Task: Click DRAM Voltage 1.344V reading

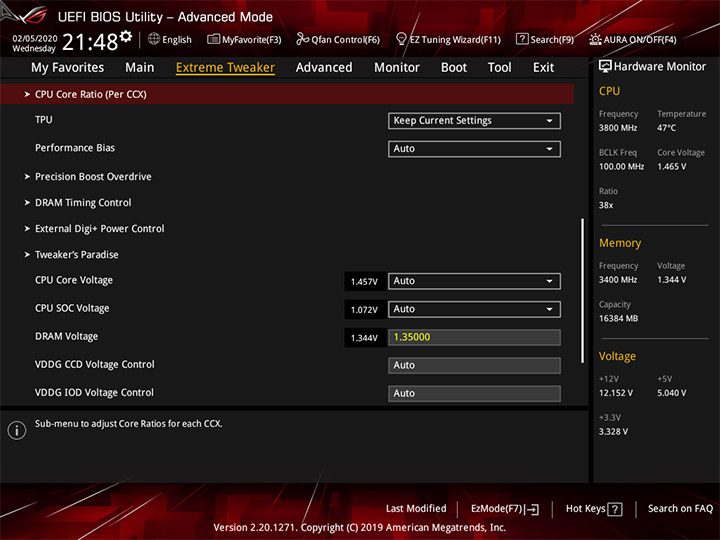Action: [365, 338]
